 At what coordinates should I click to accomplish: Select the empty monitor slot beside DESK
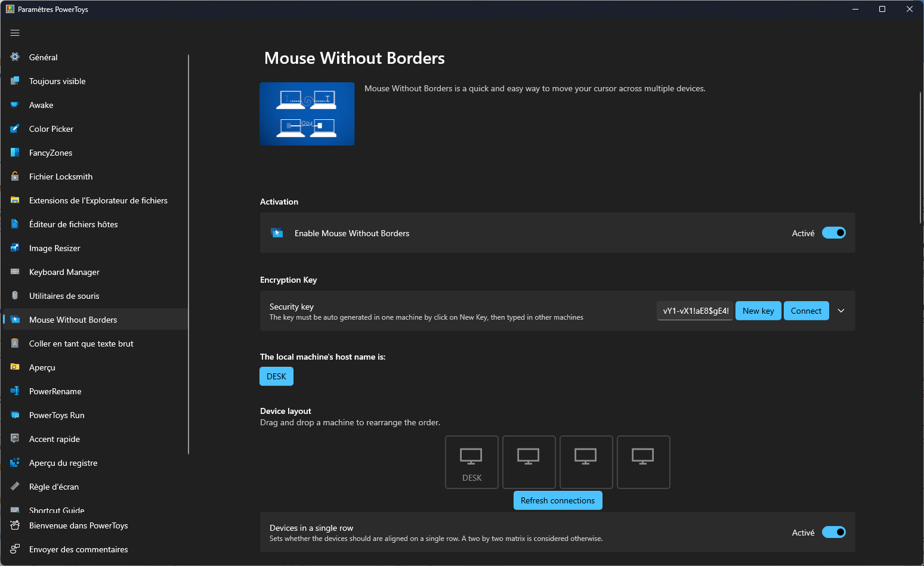tap(529, 462)
